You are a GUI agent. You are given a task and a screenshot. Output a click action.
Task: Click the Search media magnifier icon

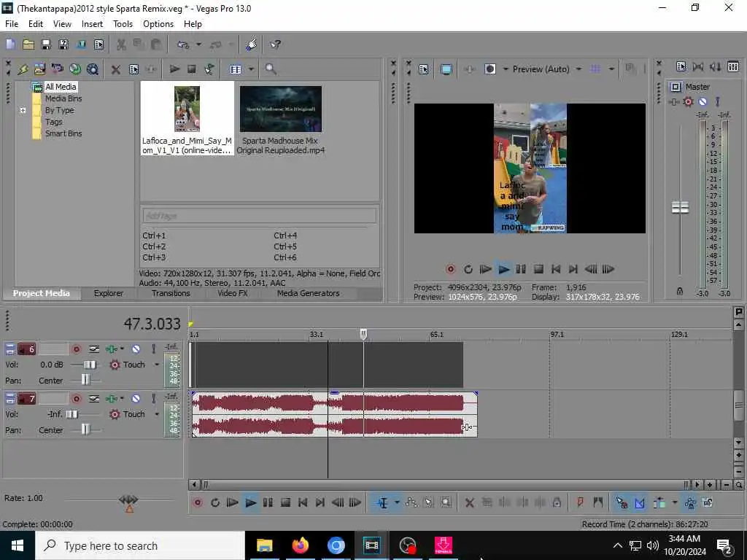[271, 69]
